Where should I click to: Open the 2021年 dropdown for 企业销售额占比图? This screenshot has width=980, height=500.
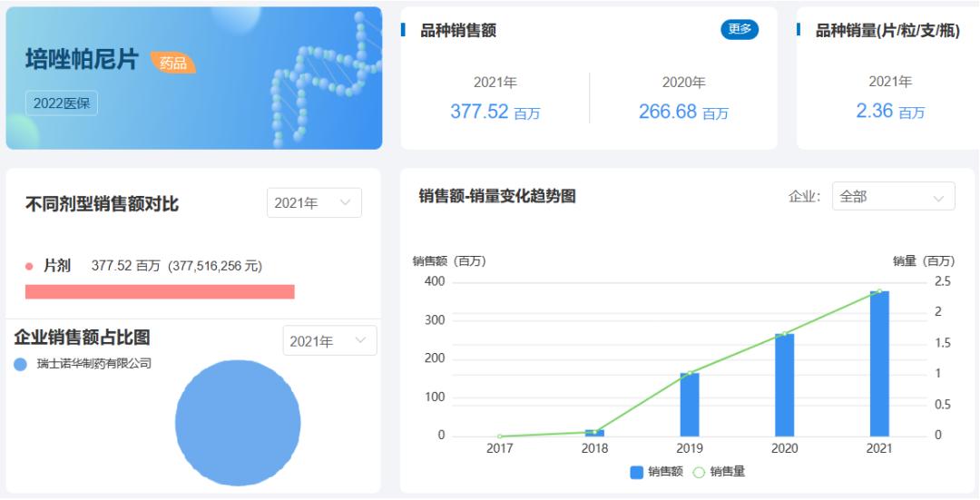[329, 340]
